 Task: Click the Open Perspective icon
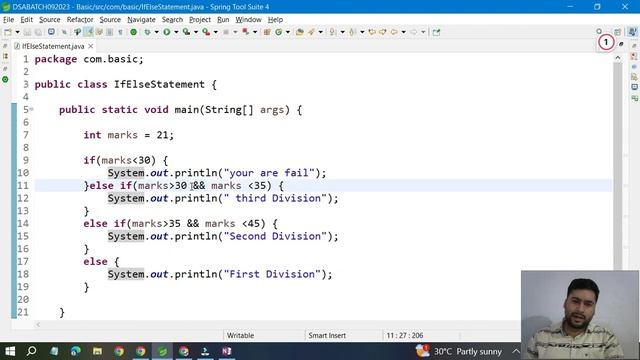click(617, 32)
